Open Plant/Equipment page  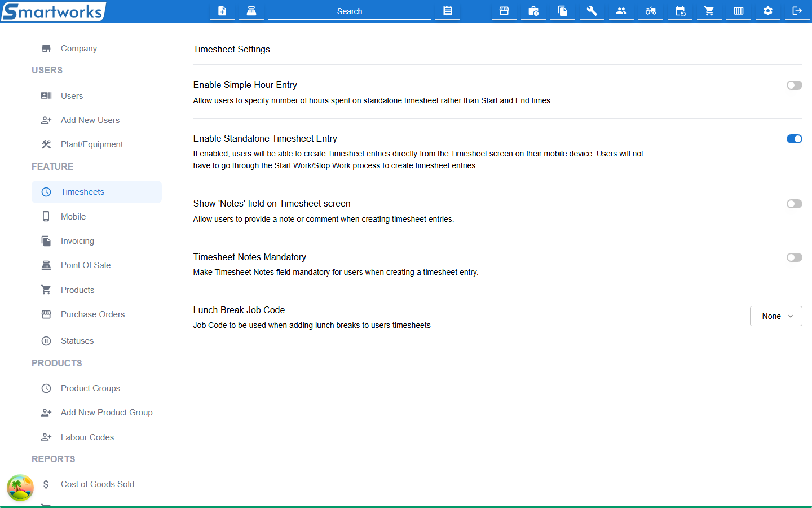(x=96, y=144)
